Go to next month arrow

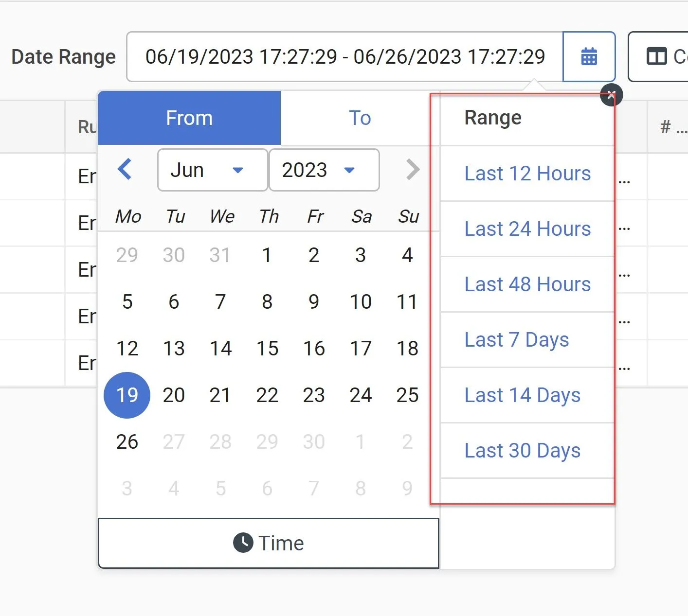413,170
